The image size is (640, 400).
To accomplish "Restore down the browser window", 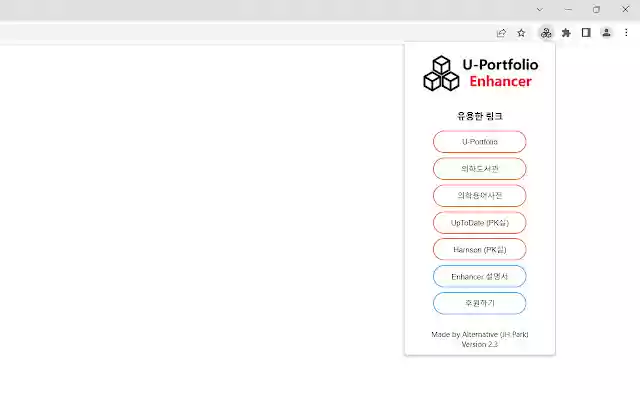I will click(596, 9).
